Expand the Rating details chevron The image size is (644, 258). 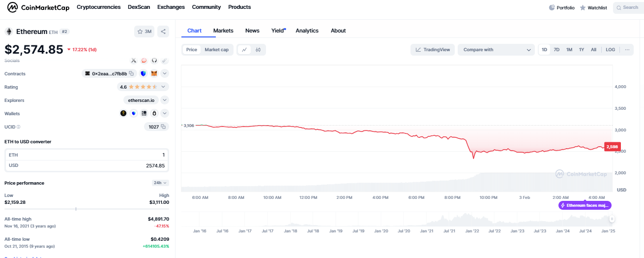point(165,87)
